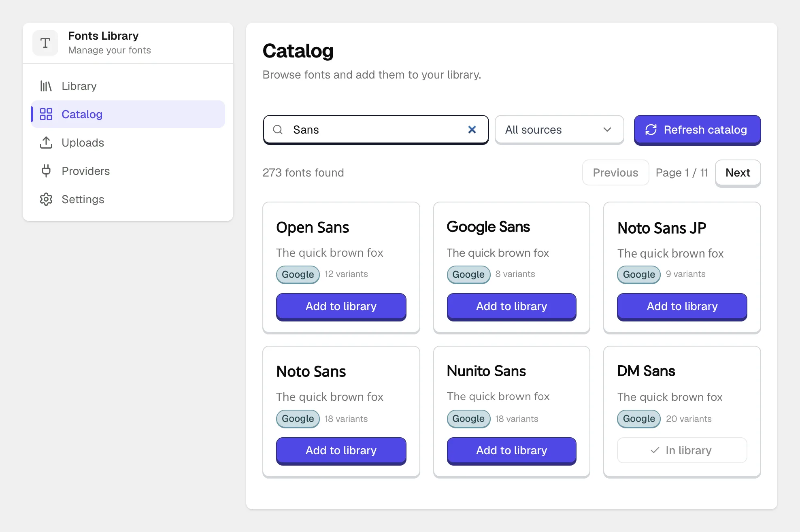
Task: Clear the search with the X icon
Action: (472, 130)
